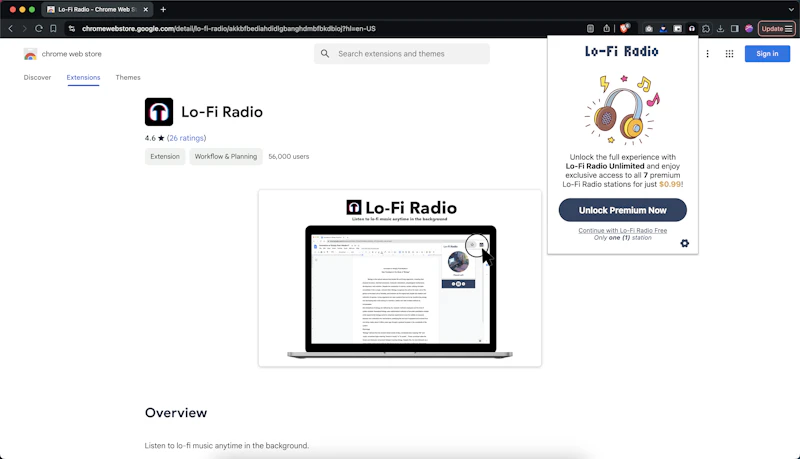Close the Lo-Fi Radio browser tab
The height and width of the screenshot is (459, 800).
tap(145, 9)
